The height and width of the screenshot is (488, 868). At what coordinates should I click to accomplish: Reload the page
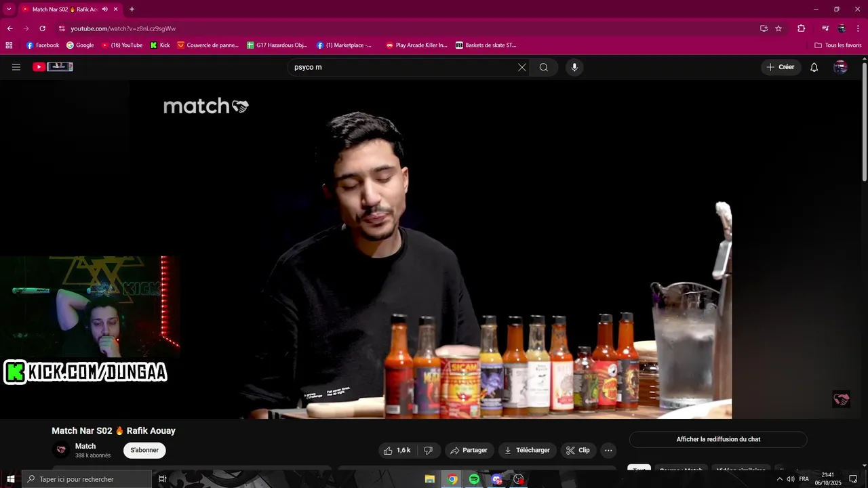(x=42, y=28)
